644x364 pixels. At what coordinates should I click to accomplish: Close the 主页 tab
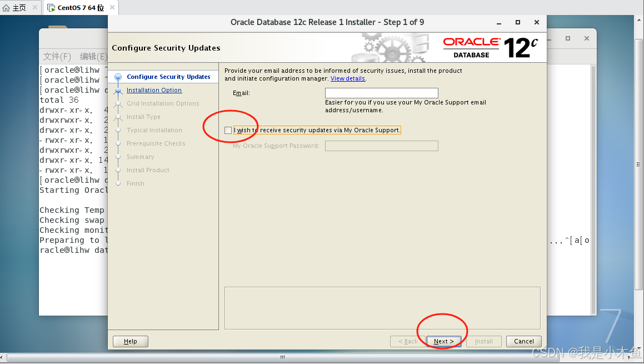point(35,7)
